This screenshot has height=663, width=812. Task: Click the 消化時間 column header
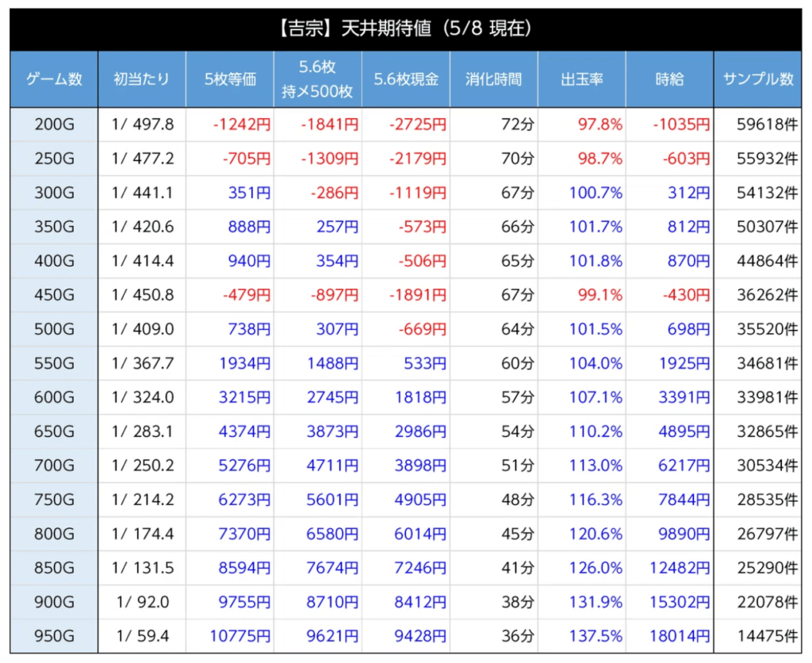click(493, 79)
